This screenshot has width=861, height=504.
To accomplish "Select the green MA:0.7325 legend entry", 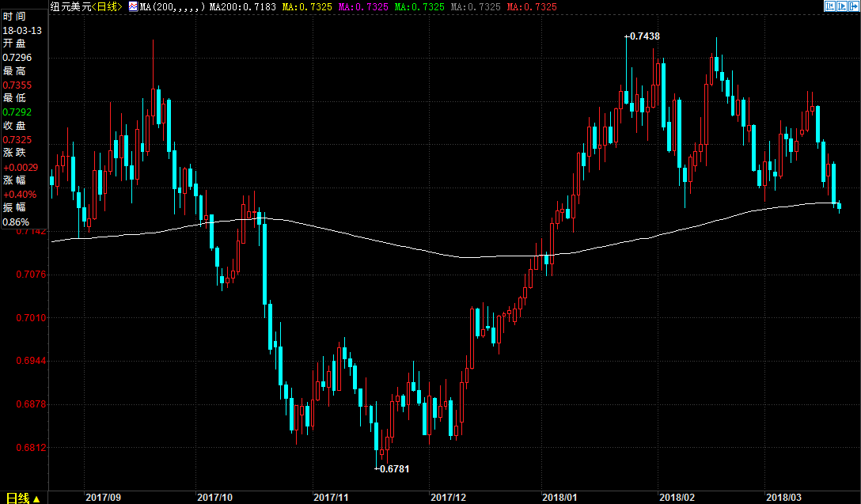I will (x=419, y=6).
